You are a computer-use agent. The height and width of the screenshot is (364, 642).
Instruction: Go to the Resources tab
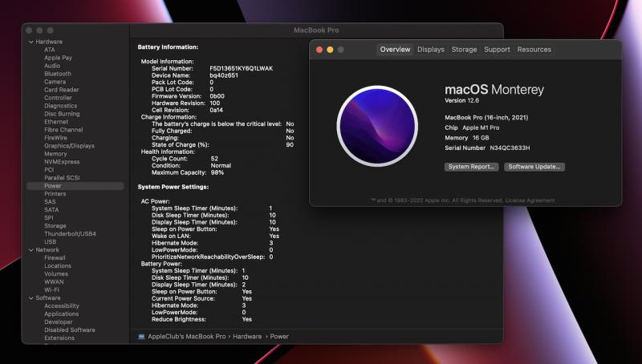coord(534,50)
